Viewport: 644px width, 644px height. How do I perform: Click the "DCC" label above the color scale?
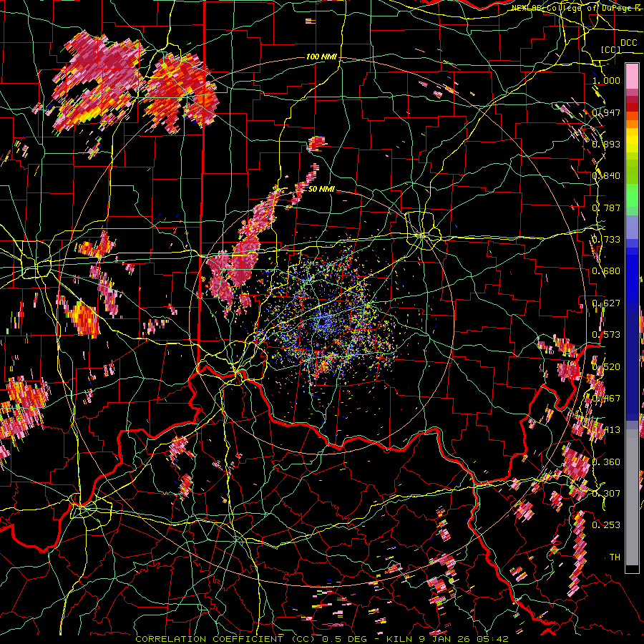tap(628, 43)
